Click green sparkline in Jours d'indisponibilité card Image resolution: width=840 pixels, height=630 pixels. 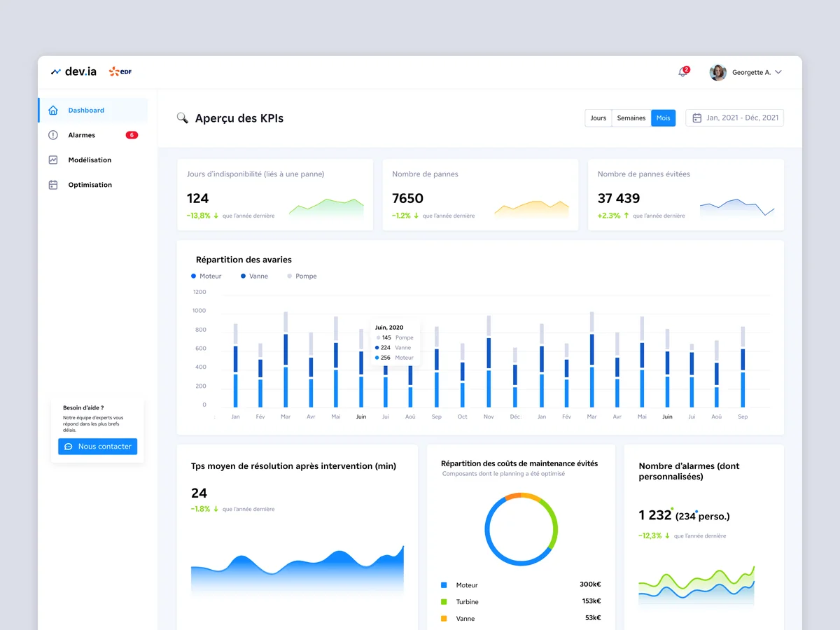point(326,207)
